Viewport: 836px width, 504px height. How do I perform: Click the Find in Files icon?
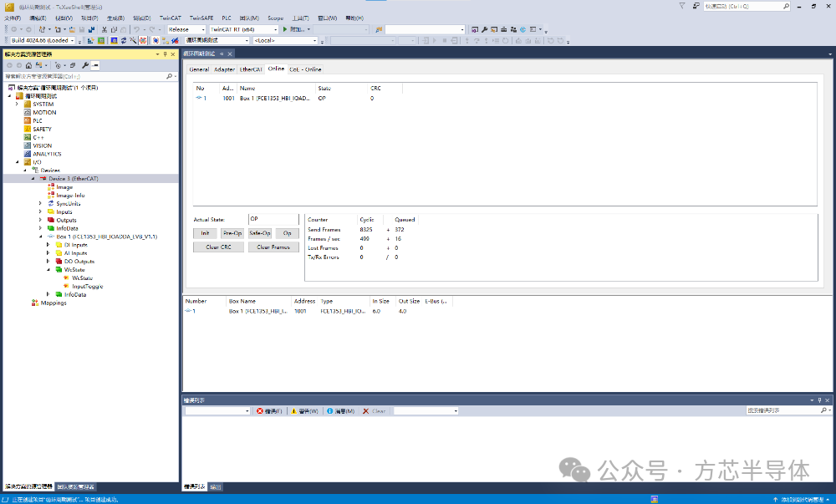[379, 30]
